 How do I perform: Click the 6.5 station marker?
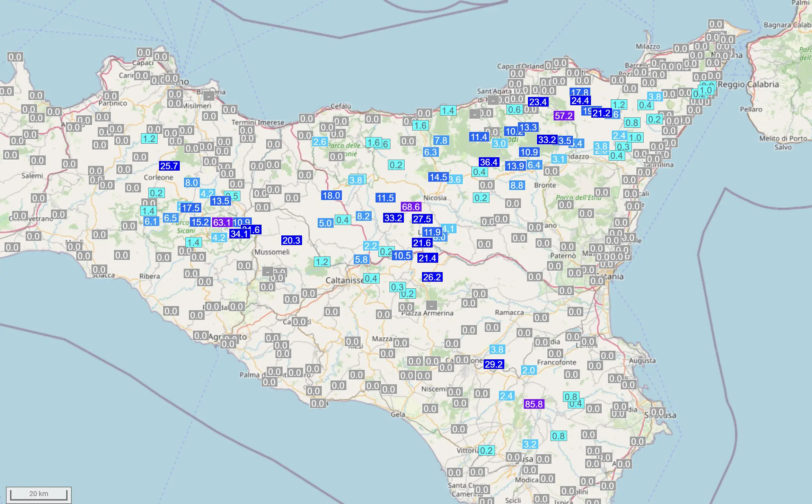pyautogui.click(x=171, y=218)
